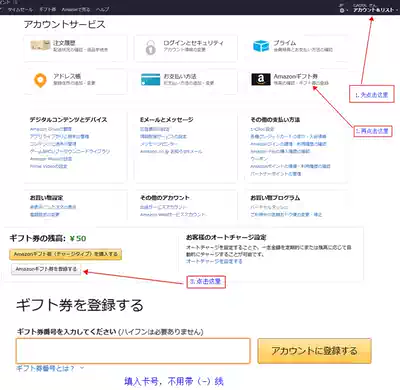Open the クーポン link
The image size is (400, 390).
(259, 159)
